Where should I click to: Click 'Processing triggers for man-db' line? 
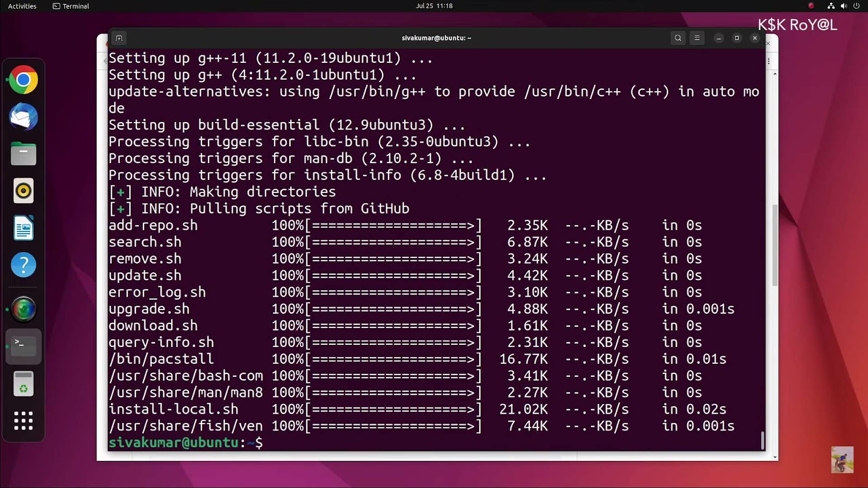pyautogui.click(x=291, y=158)
